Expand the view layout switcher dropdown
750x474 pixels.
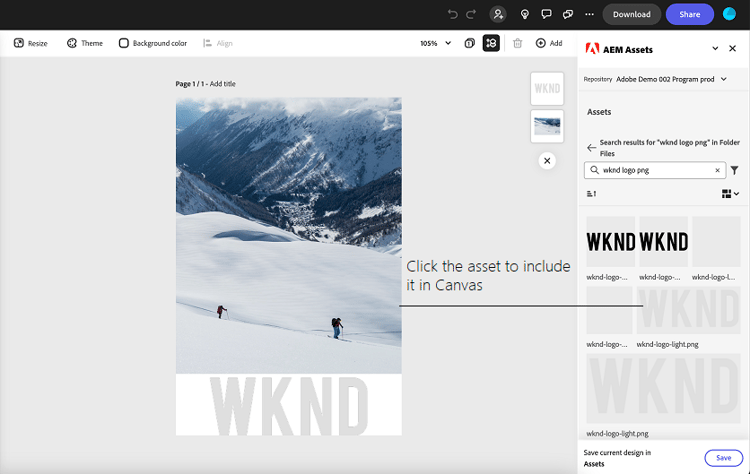[730, 194]
